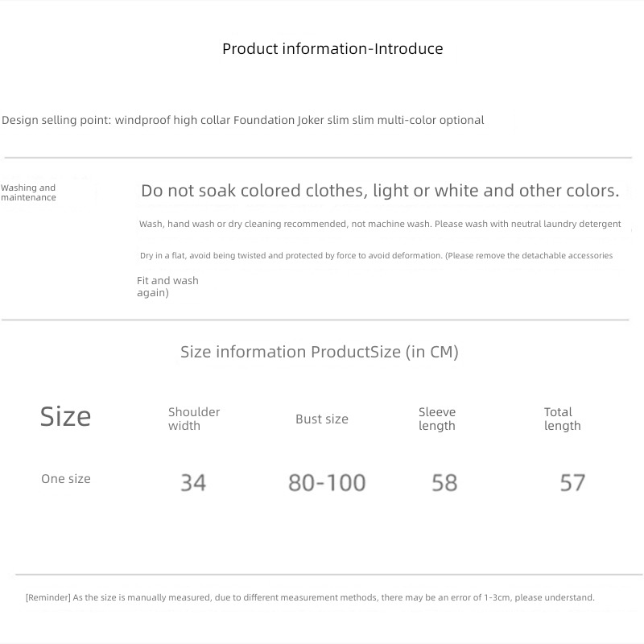Viewport: 644px width, 644px height.
Task: Select the 'Design selling point' text line
Action: coord(243,120)
